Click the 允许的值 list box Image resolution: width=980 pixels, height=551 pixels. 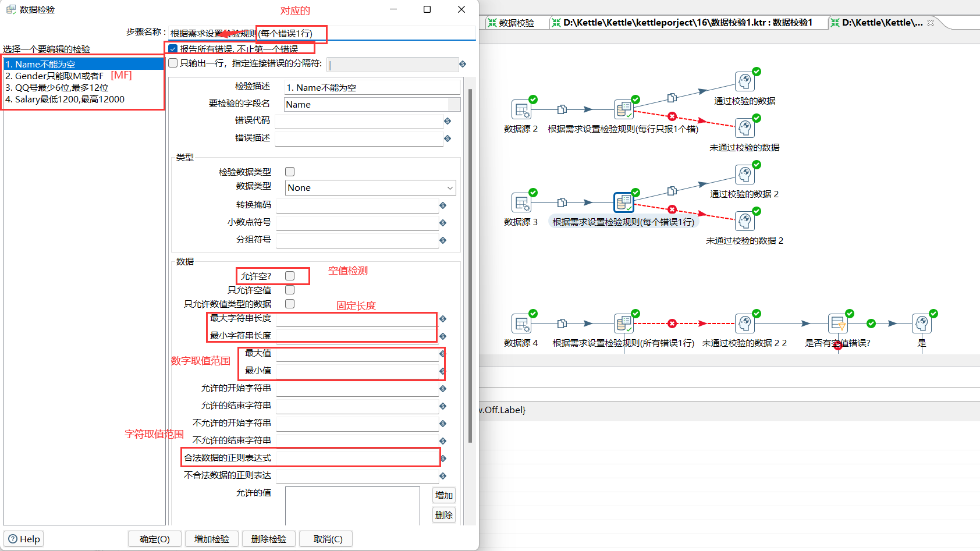(x=353, y=506)
